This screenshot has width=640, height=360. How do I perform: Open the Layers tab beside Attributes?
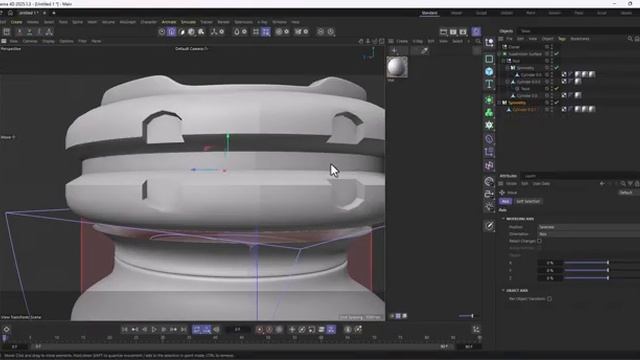click(530, 176)
